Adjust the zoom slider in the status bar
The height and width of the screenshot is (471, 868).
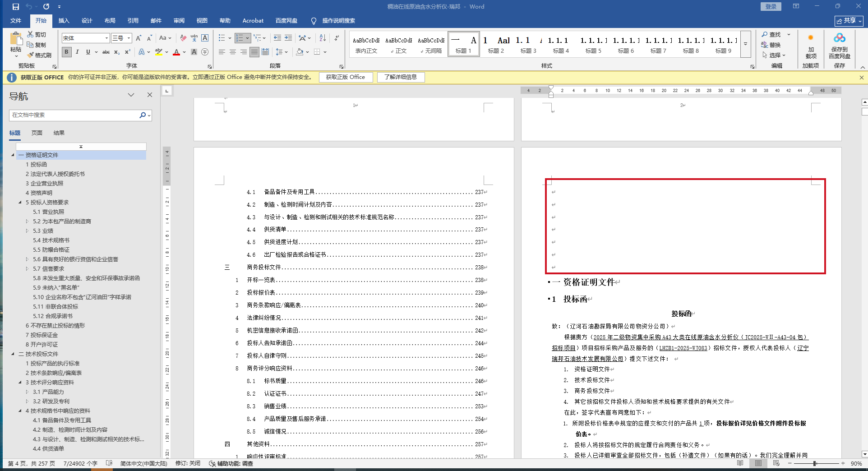815,463
